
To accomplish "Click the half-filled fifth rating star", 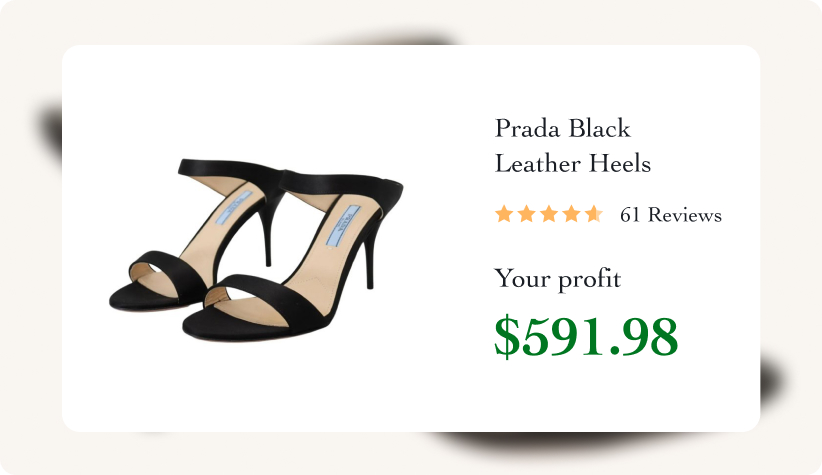I will 593,214.
